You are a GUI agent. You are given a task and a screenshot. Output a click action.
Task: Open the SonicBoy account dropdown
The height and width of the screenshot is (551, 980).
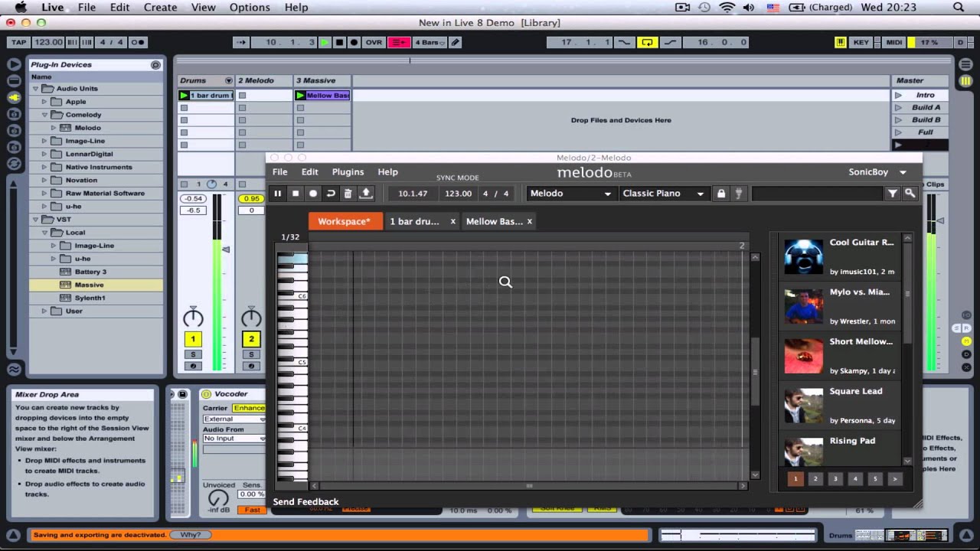point(877,172)
